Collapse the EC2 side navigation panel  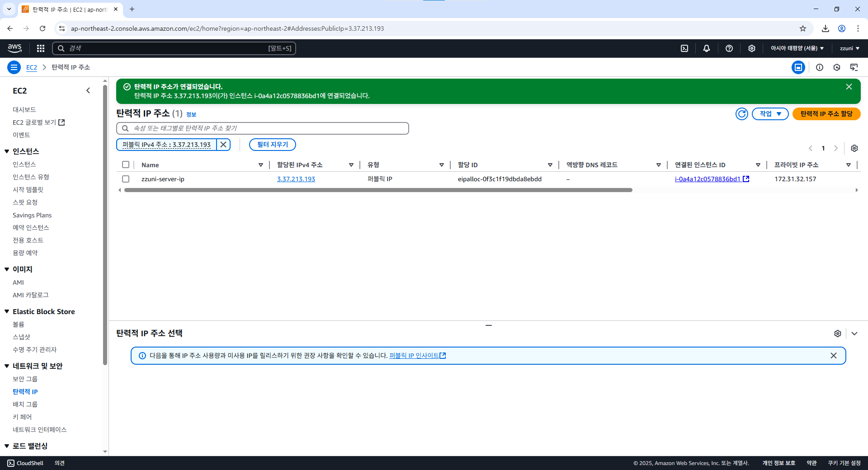click(x=88, y=91)
